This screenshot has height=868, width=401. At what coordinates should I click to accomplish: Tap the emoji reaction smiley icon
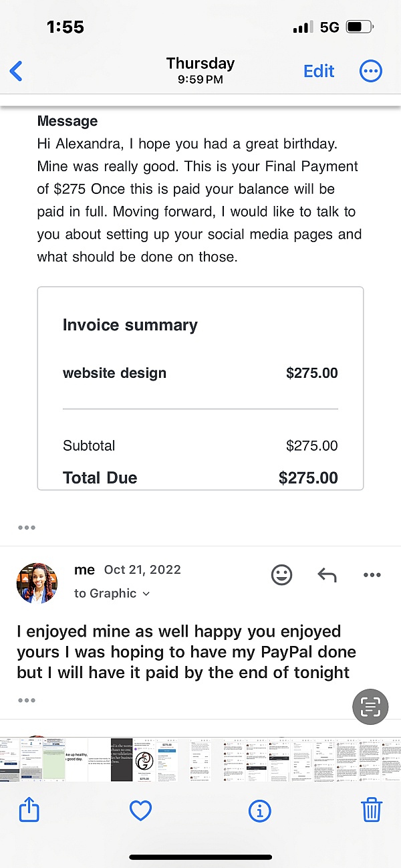(281, 575)
